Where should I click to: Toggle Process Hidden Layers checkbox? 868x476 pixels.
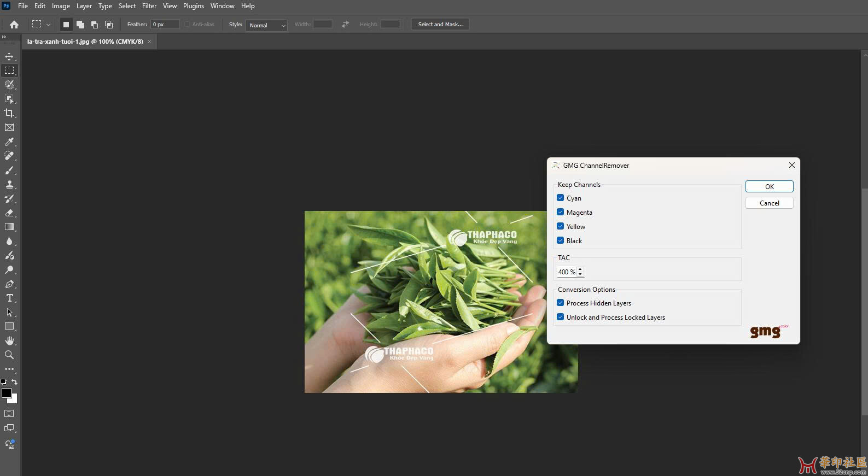[x=560, y=303]
